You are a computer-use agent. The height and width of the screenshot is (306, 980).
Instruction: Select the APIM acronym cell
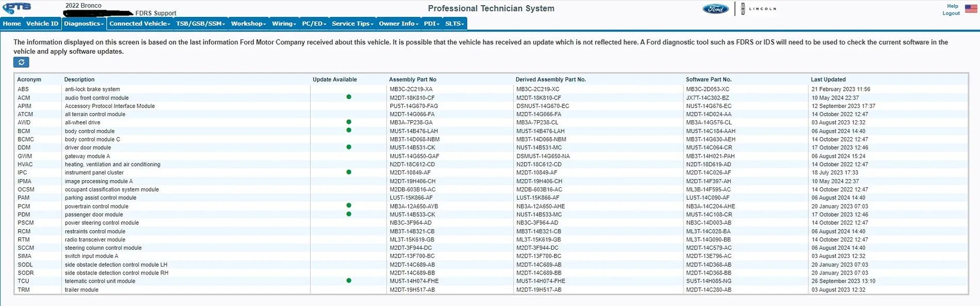pyautogui.click(x=25, y=106)
